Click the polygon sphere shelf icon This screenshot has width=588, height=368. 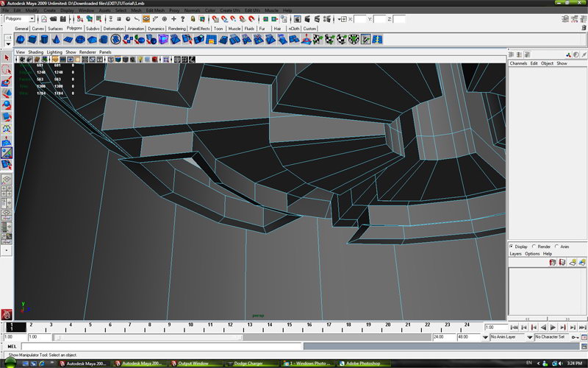pos(20,40)
